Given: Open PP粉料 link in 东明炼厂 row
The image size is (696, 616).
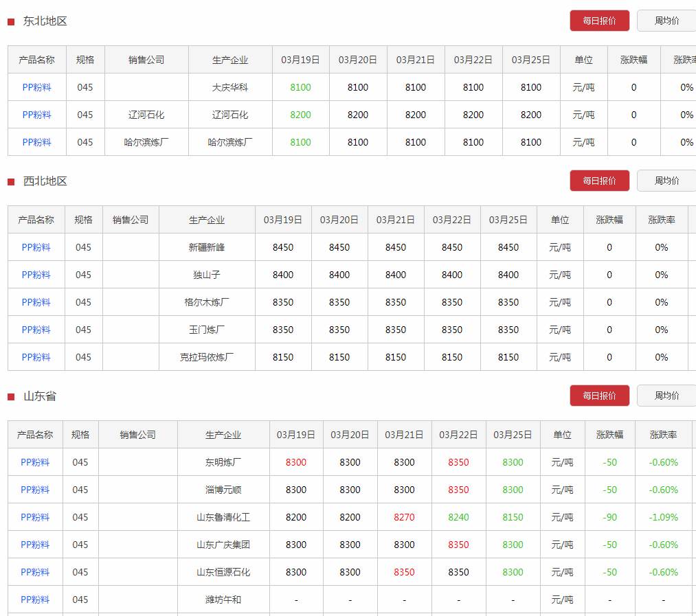Looking at the screenshot, I should [35, 462].
